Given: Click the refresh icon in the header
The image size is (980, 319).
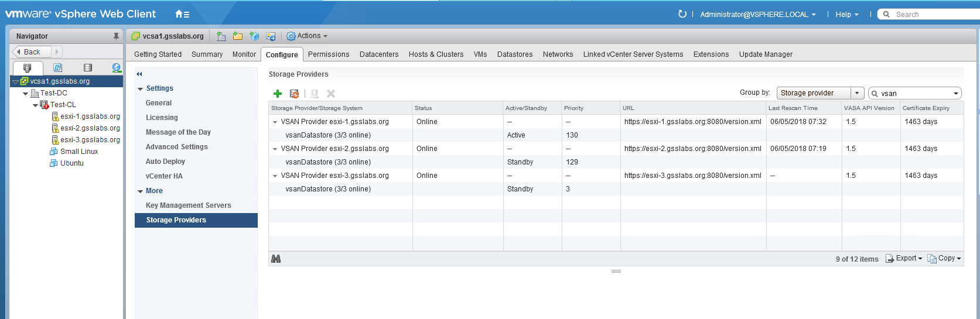Looking at the screenshot, I should pos(682,14).
